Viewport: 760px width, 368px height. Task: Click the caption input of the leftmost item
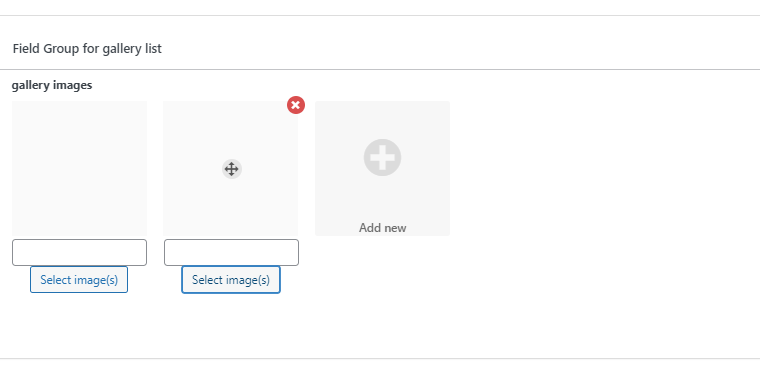click(x=79, y=252)
